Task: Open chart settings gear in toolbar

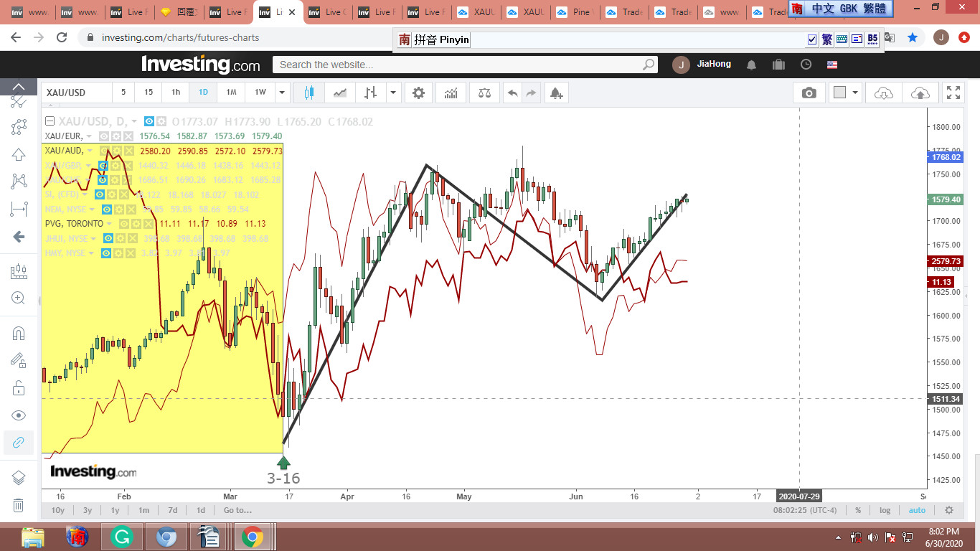Action: (418, 93)
